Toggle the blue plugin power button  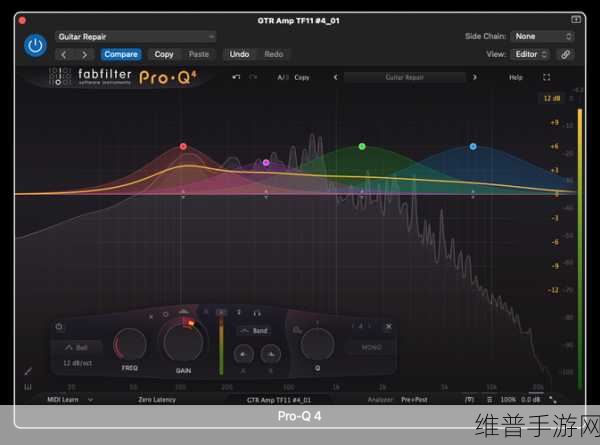click(35, 46)
